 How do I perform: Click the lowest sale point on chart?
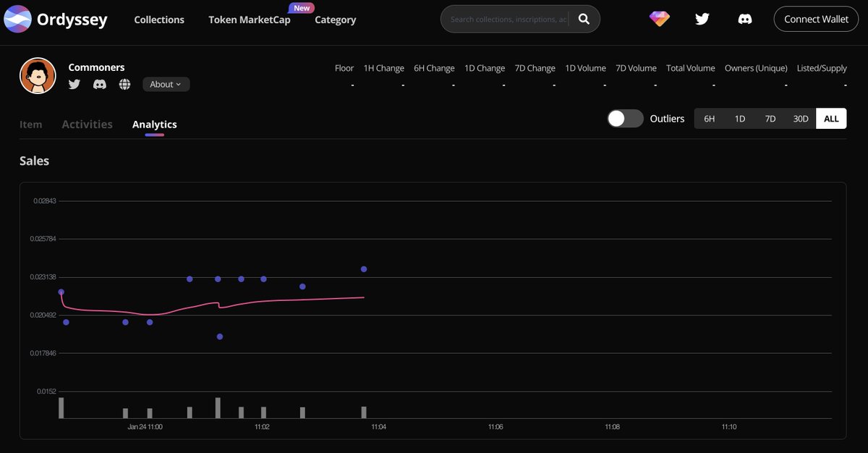[x=220, y=336]
